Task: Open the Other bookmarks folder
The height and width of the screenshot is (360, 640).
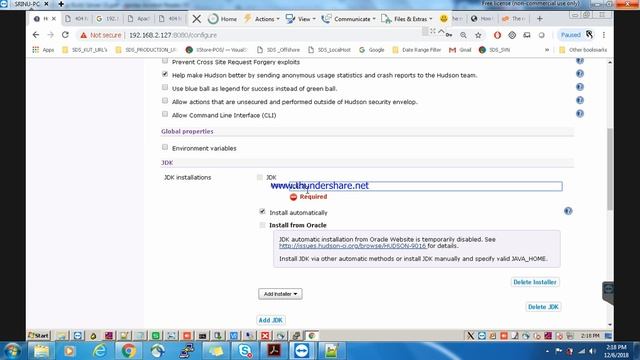Action: pos(583,50)
